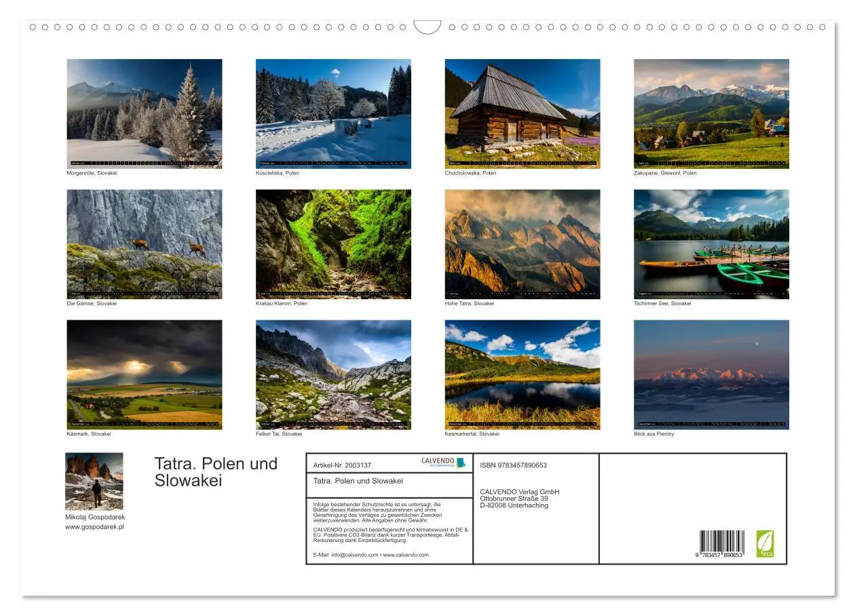Click the Chocholowska Polen cabin image
Screen dimensions: 855x616
click(x=522, y=112)
